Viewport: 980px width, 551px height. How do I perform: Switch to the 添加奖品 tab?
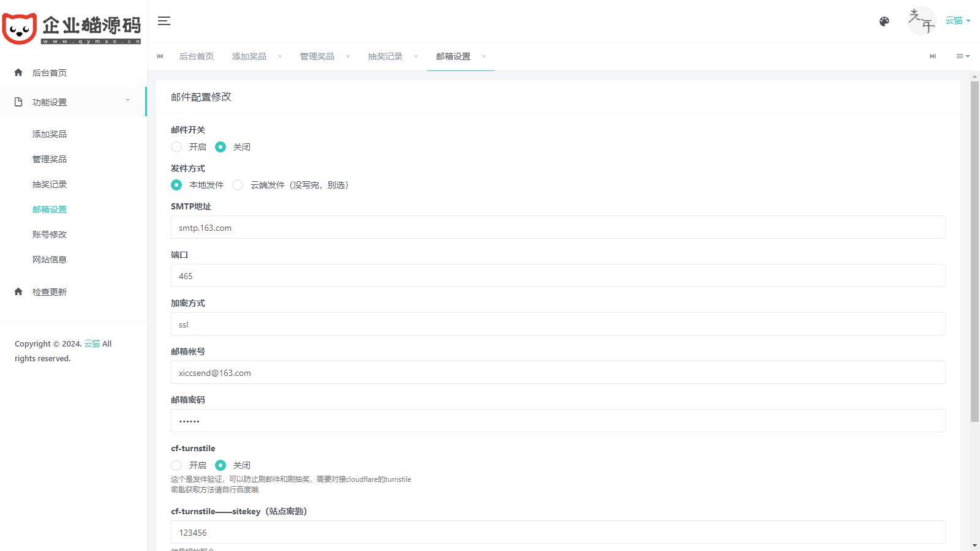coord(249,56)
